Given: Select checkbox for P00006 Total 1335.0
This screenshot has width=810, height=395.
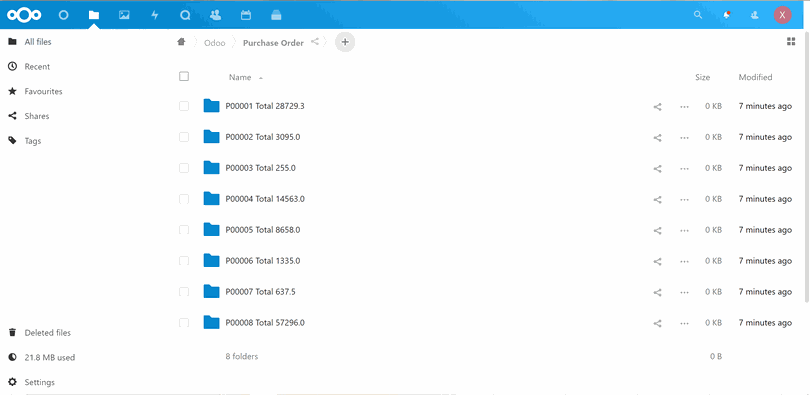Looking at the screenshot, I should 184,261.
